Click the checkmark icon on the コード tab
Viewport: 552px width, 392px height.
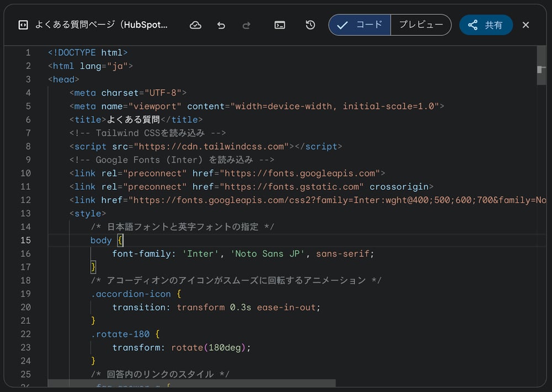(343, 25)
